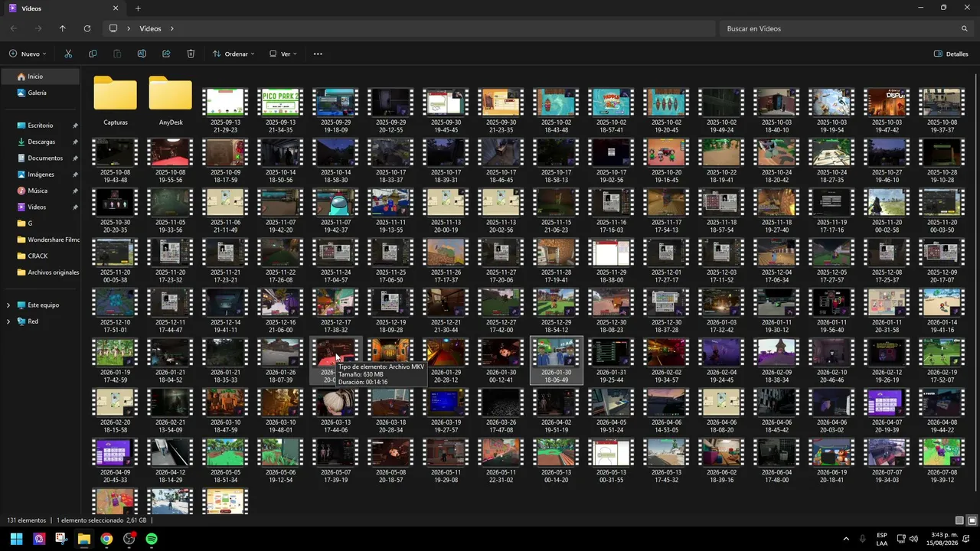Select Galería in the navigation pane
The width and height of the screenshot is (980, 551).
pyautogui.click(x=41, y=93)
